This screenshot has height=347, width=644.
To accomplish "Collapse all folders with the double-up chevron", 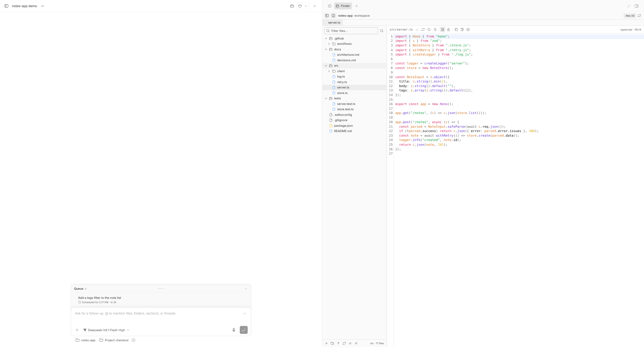I will [x=356, y=343].
